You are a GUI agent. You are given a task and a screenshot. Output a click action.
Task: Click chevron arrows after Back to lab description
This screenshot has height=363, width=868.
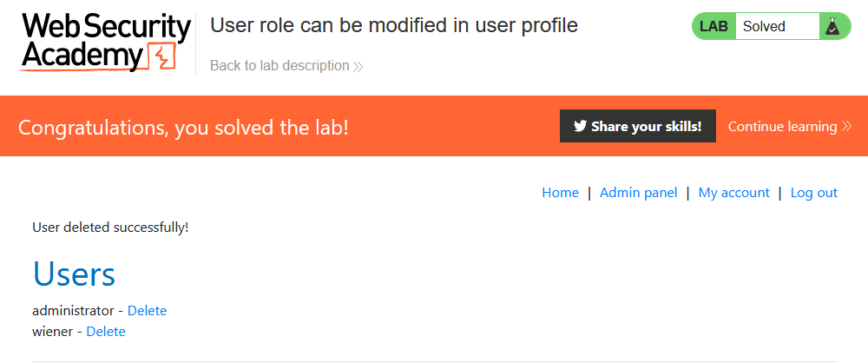point(358,66)
